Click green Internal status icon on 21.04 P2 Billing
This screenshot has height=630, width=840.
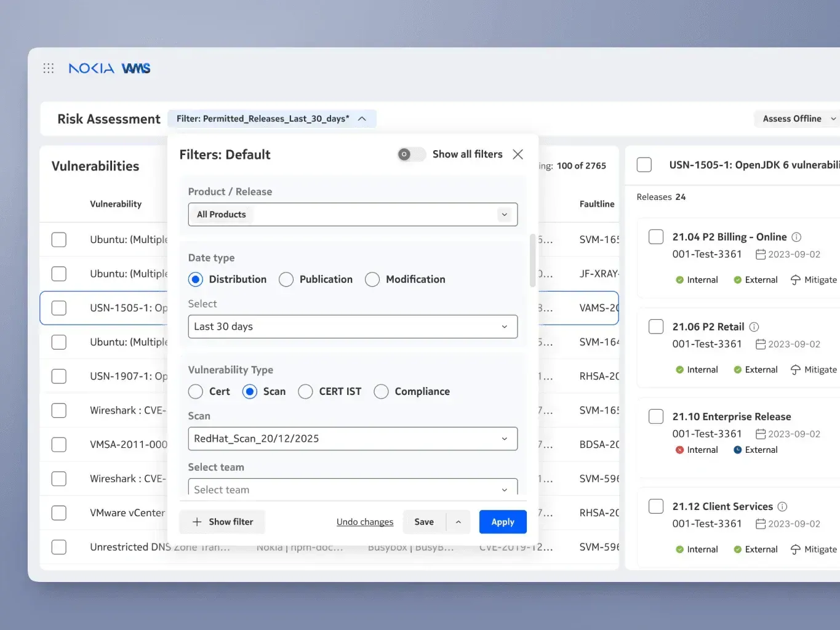679,280
